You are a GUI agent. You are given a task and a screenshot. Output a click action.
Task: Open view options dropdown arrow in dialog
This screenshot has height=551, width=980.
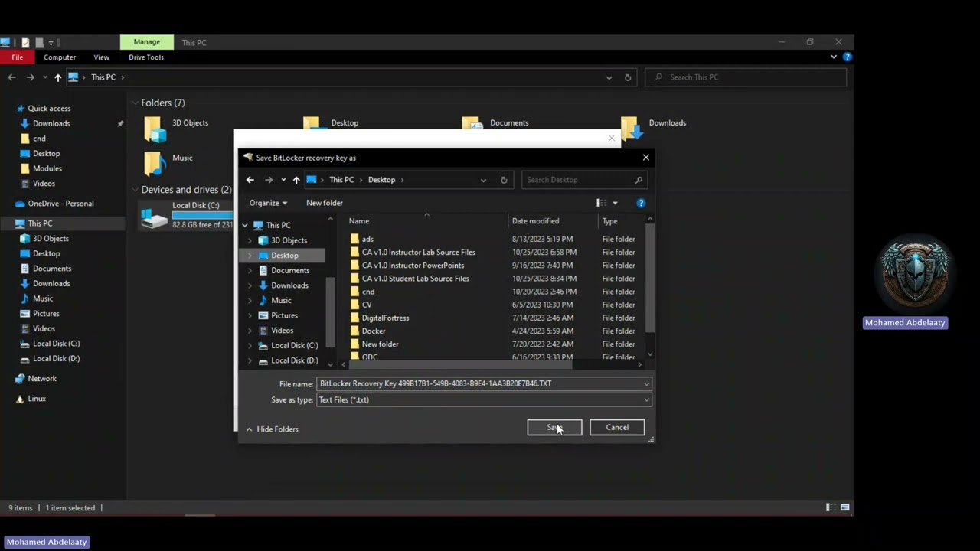click(615, 203)
